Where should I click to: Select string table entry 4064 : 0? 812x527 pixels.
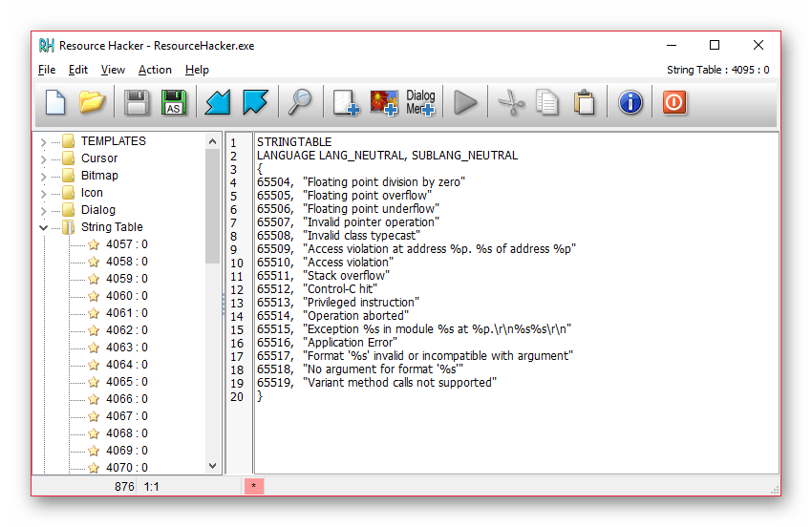127,365
